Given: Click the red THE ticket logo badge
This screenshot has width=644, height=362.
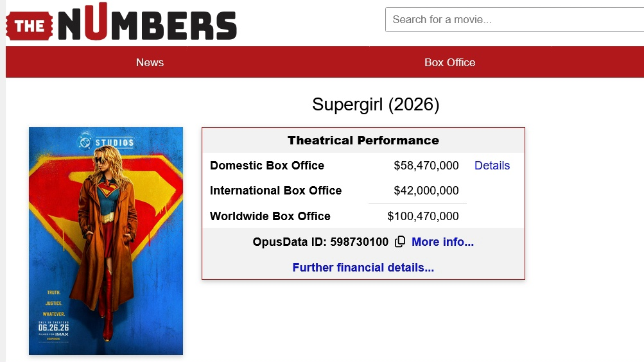Looking at the screenshot, I should [29, 26].
